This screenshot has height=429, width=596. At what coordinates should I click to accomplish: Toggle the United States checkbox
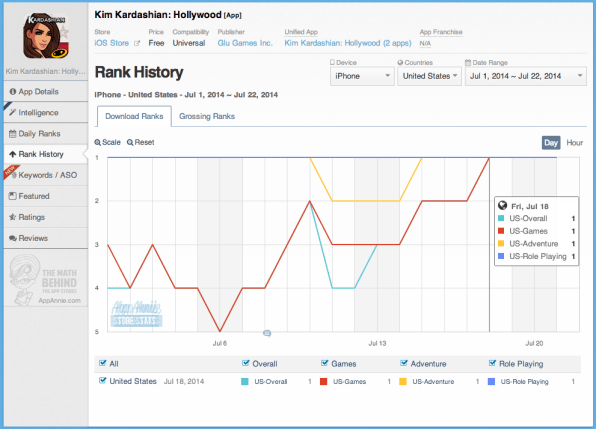(x=102, y=381)
